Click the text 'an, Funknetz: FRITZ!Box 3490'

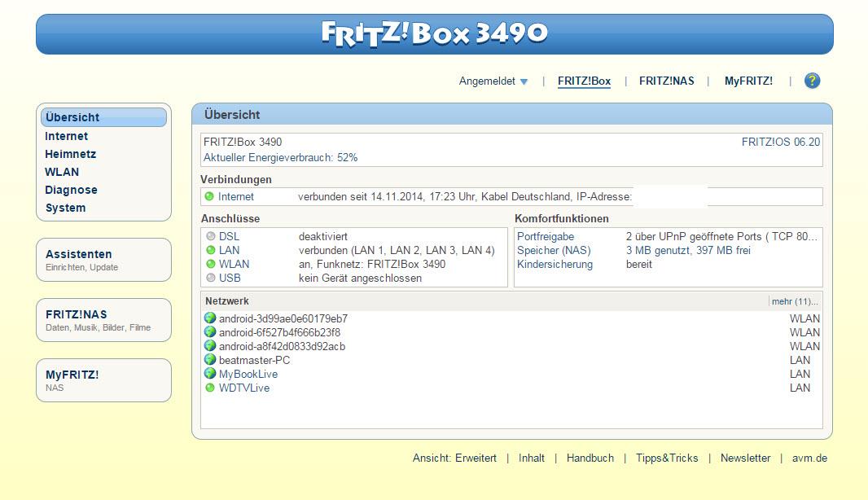372,264
